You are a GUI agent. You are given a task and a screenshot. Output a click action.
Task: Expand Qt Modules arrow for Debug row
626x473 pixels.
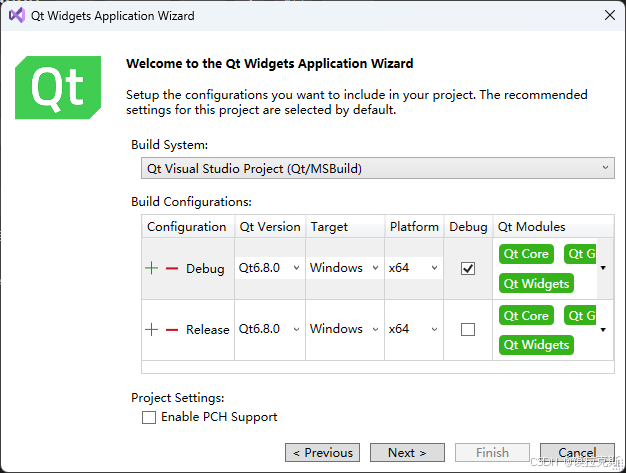[603, 268]
